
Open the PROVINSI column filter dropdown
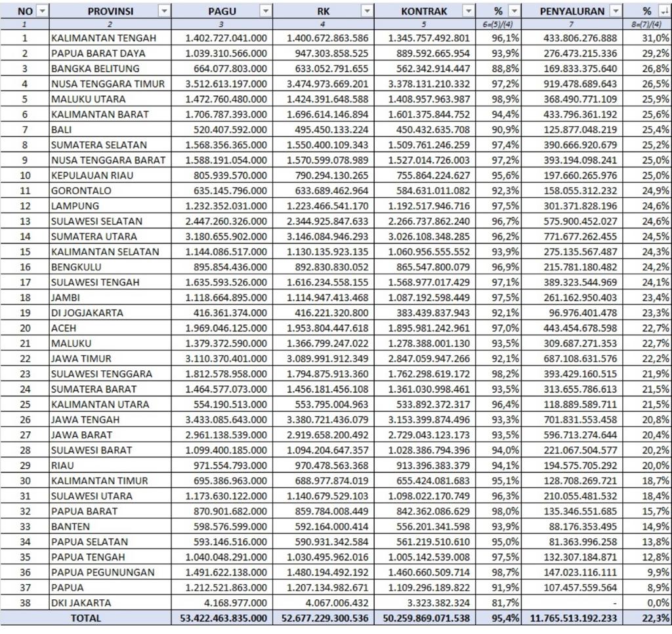tap(163, 11)
